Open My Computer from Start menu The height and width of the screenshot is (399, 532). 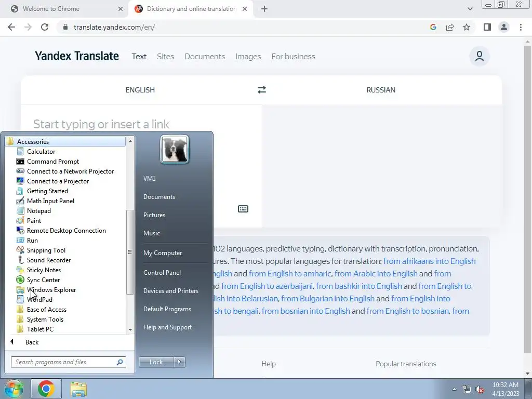tap(163, 253)
